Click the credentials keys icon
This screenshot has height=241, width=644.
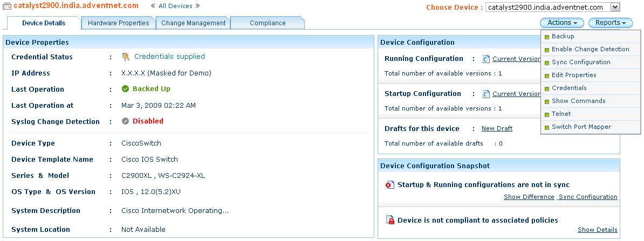[x=126, y=57]
